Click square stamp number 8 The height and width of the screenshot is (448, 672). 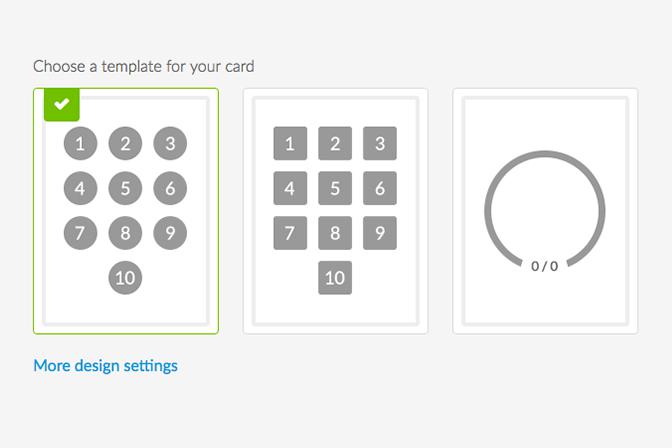(335, 233)
